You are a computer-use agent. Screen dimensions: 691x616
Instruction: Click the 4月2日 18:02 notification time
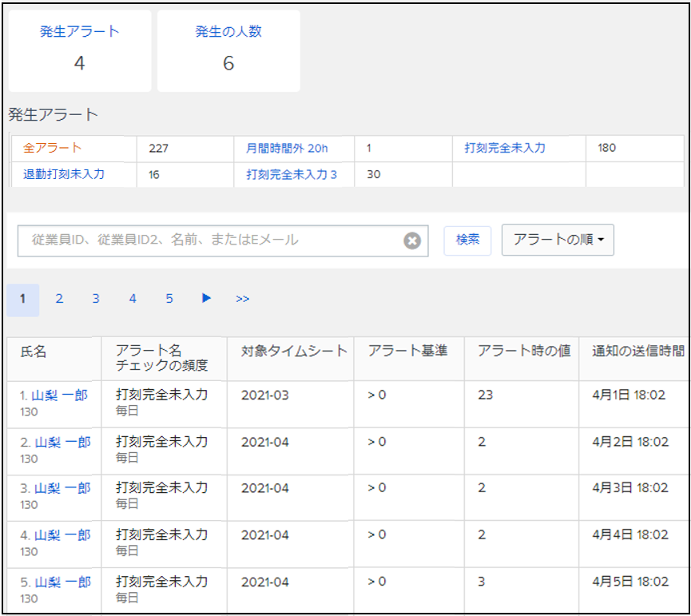[x=630, y=442]
